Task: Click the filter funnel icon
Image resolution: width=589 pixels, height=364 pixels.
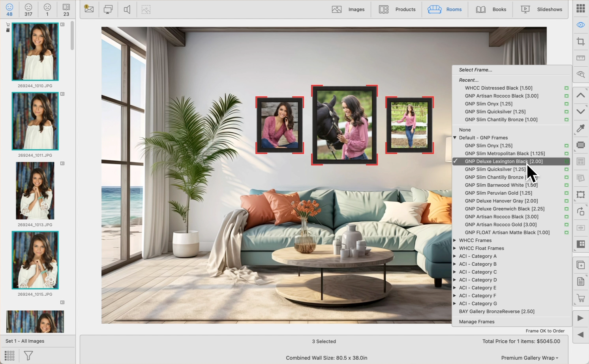Action: click(x=28, y=355)
